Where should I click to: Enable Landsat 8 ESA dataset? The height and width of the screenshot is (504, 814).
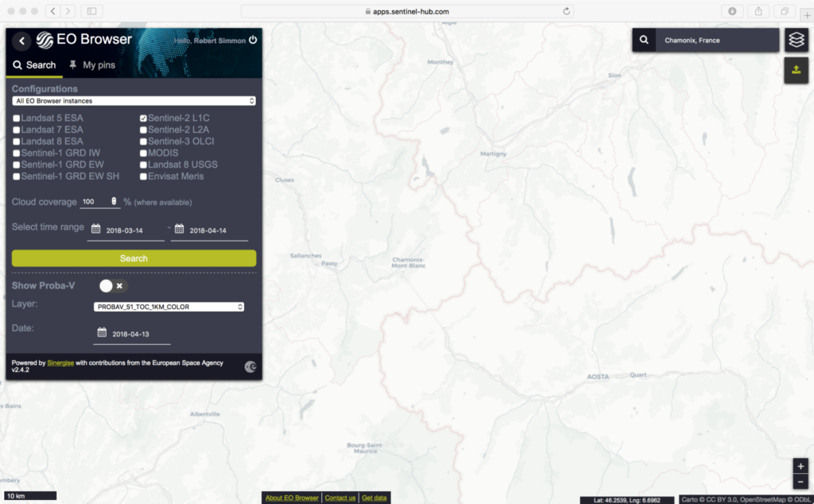tap(16, 142)
